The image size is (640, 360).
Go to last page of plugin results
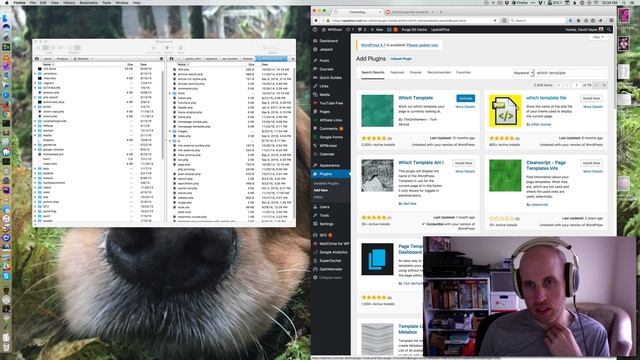[604, 85]
